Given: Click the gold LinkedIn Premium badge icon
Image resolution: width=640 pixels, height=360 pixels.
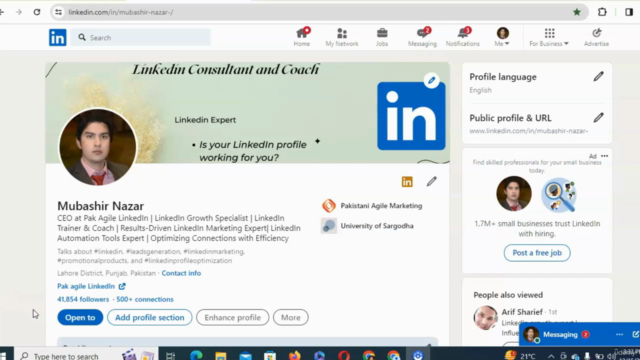Looking at the screenshot, I should point(407,182).
